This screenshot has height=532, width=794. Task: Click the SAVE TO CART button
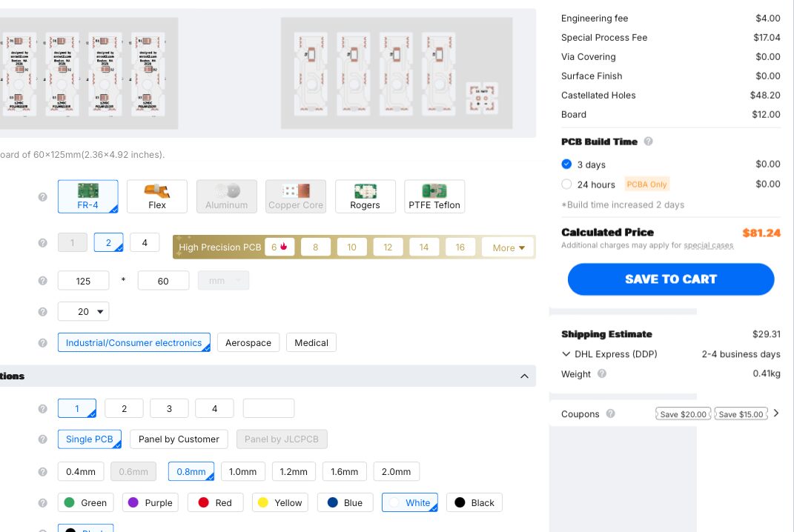pyautogui.click(x=671, y=279)
